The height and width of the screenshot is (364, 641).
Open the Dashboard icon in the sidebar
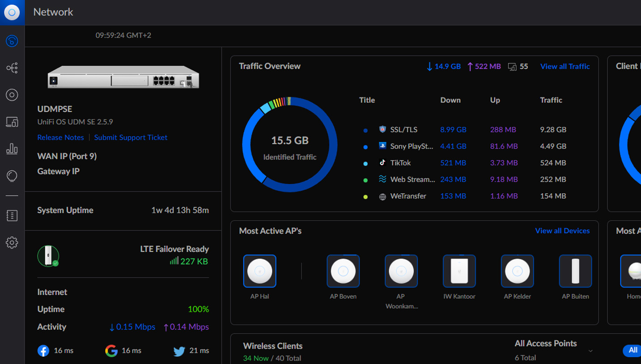point(12,41)
